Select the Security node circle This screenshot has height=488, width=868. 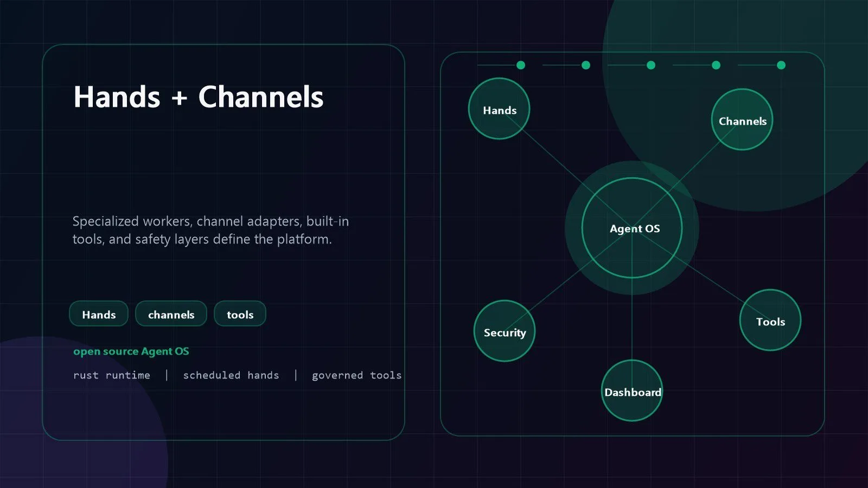(x=505, y=331)
